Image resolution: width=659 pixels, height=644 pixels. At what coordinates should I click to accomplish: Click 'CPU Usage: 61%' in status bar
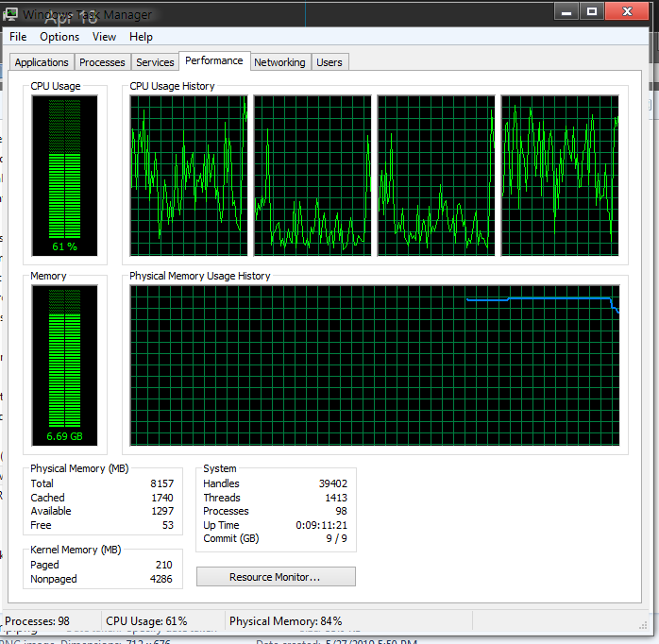coord(146,621)
